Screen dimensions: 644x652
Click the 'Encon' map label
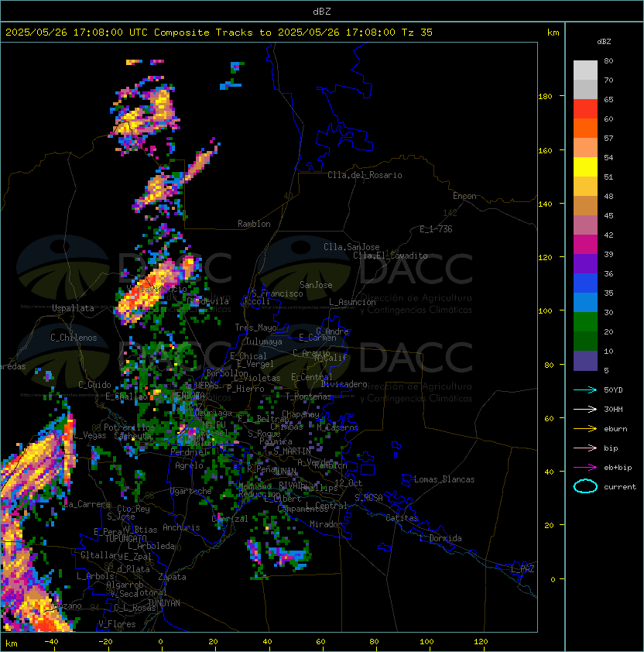tap(464, 196)
